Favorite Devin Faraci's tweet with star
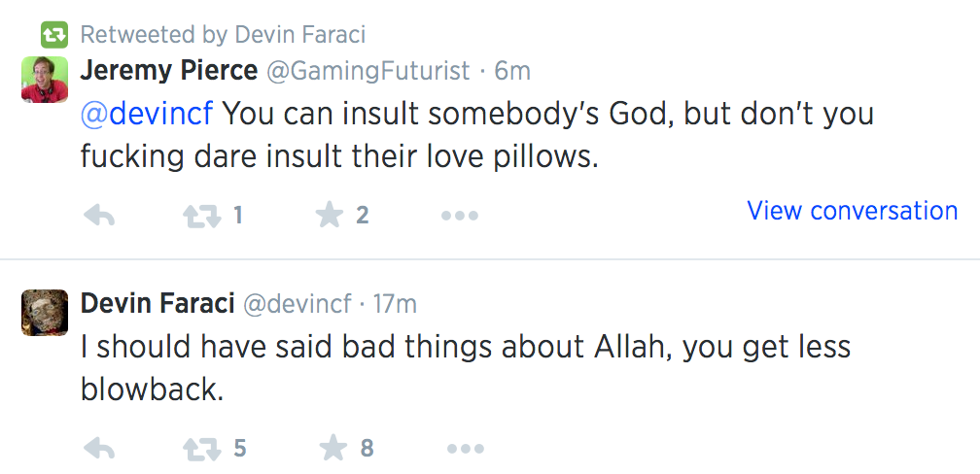This screenshot has width=980, height=474. [334, 449]
